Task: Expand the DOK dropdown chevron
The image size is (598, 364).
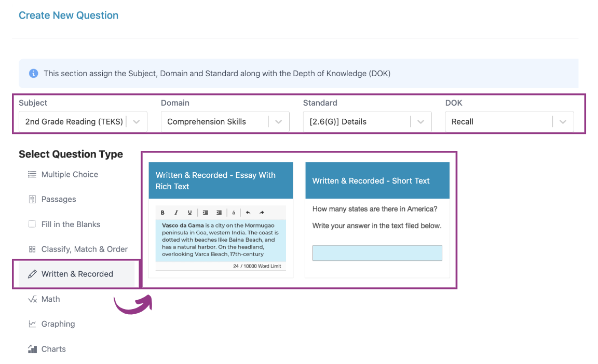Action: [563, 122]
